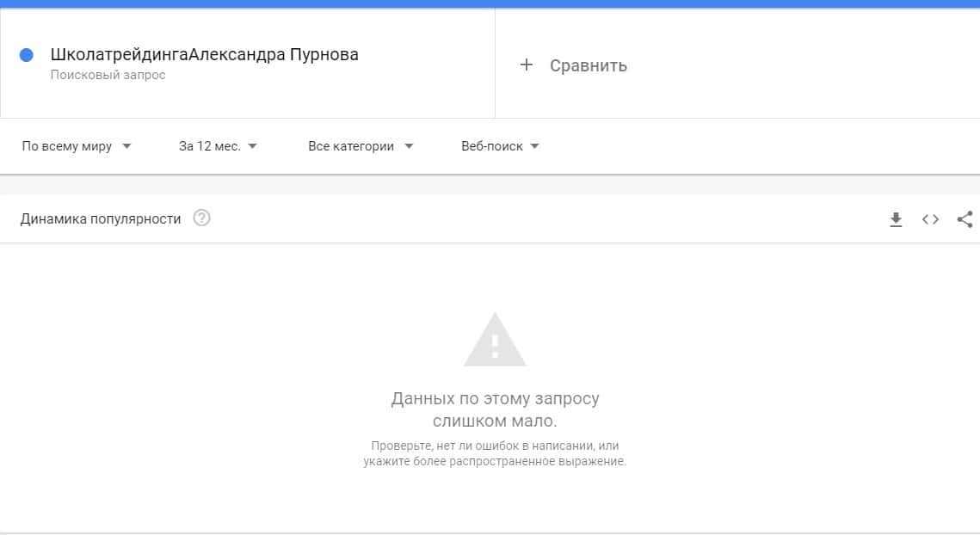The width and height of the screenshot is (980, 535).
Task: Click the arrow next to По всему миру
Action: pyautogui.click(x=126, y=146)
